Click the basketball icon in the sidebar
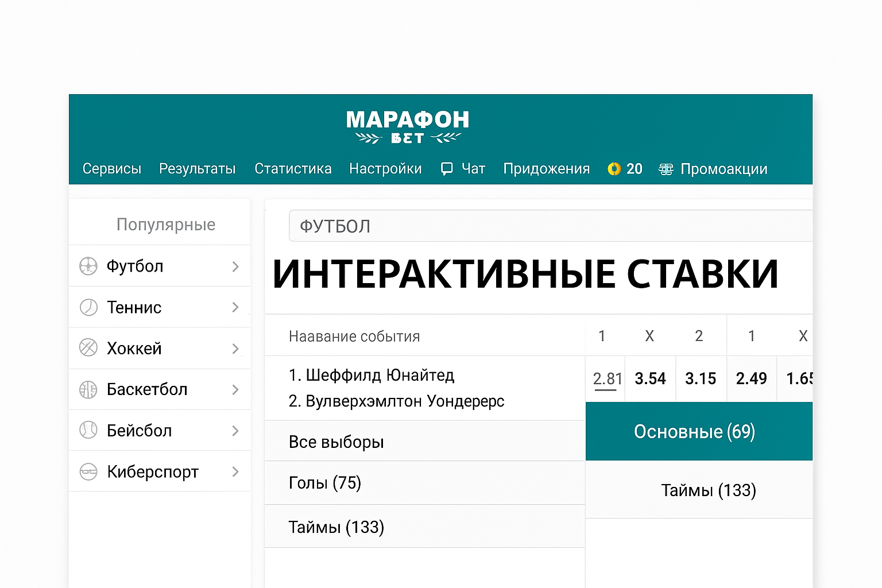This screenshot has height=588, width=882. coord(88,389)
